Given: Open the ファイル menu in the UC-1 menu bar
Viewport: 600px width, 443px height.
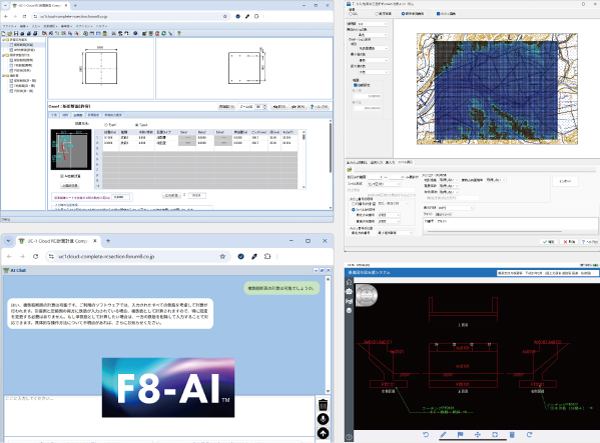Looking at the screenshot, I should (9, 26).
